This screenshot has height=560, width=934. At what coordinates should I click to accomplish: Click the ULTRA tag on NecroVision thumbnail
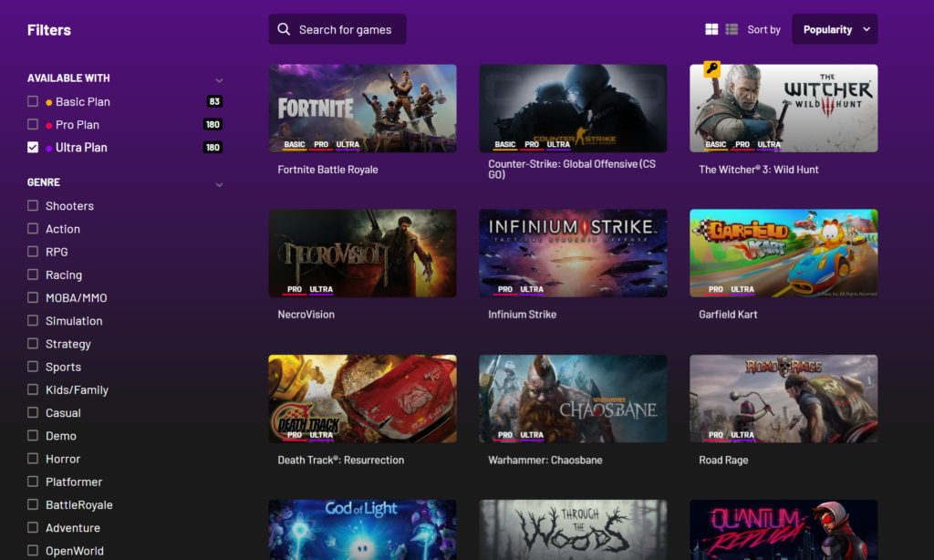click(x=321, y=290)
